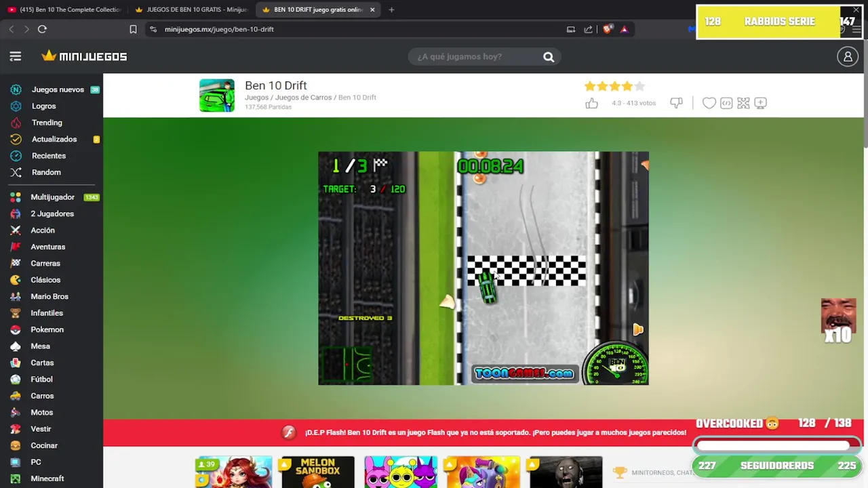Open Recientes in the sidebar
Screen dimensions: 868x488
tap(48, 156)
